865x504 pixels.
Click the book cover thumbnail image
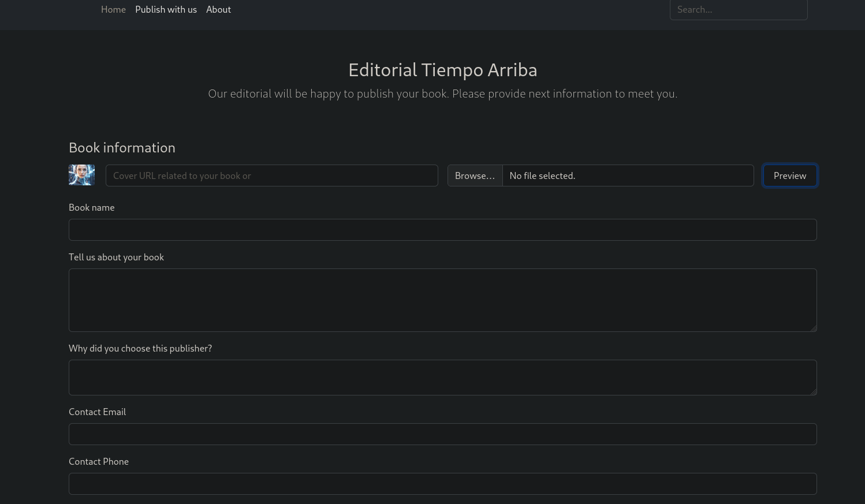pos(81,175)
